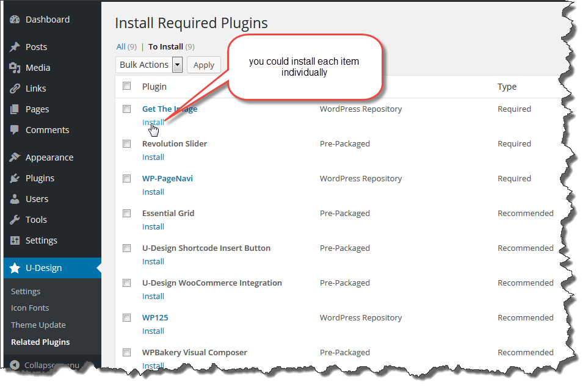
Task: Click the Appearance paintbrush icon
Action: [x=15, y=157]
